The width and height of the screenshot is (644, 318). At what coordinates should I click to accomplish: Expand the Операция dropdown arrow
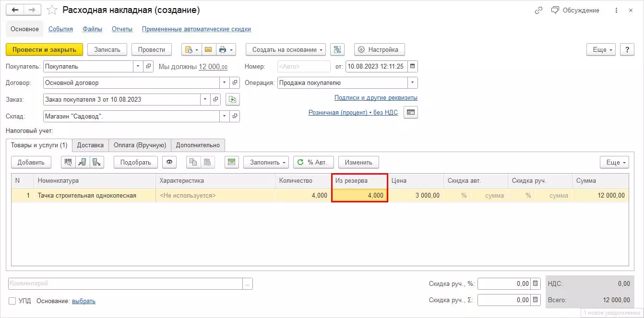(x=413, y=82)
